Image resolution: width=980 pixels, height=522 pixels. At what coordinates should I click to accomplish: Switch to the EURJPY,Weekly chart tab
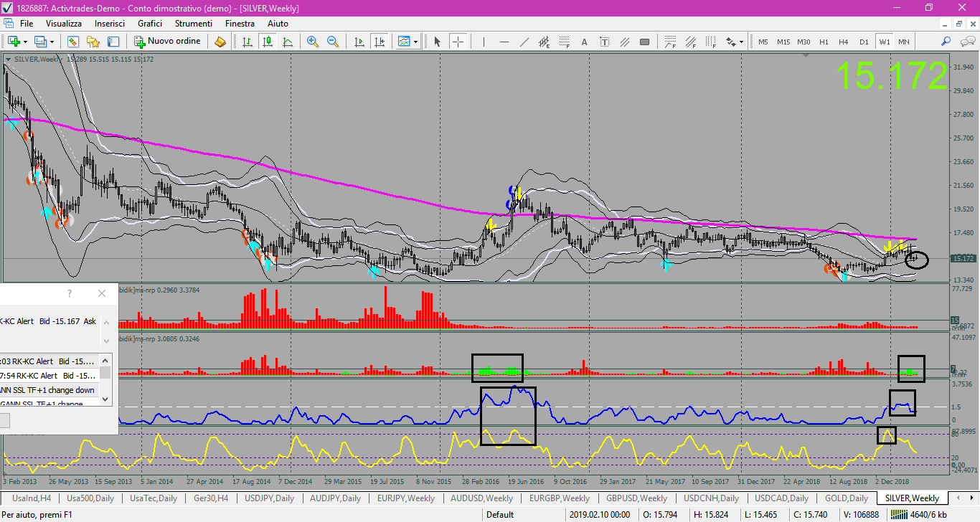(x=406, y=498)
